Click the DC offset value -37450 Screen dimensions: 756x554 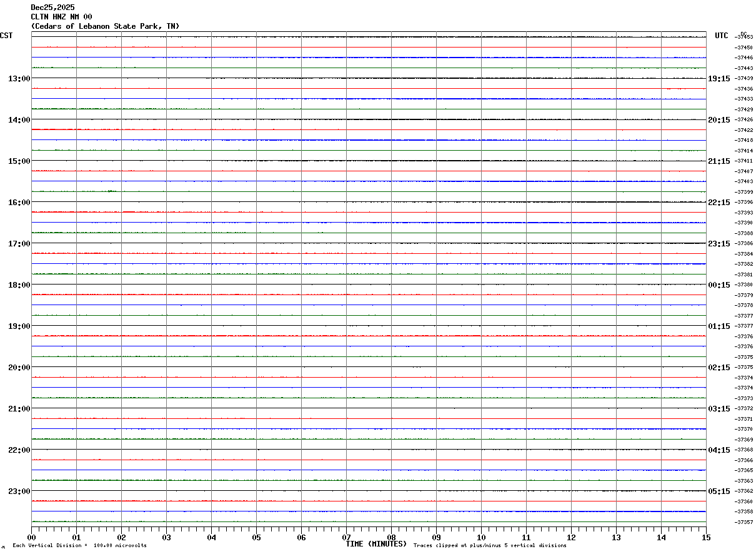pyautogui.click(x=744, y=48)
